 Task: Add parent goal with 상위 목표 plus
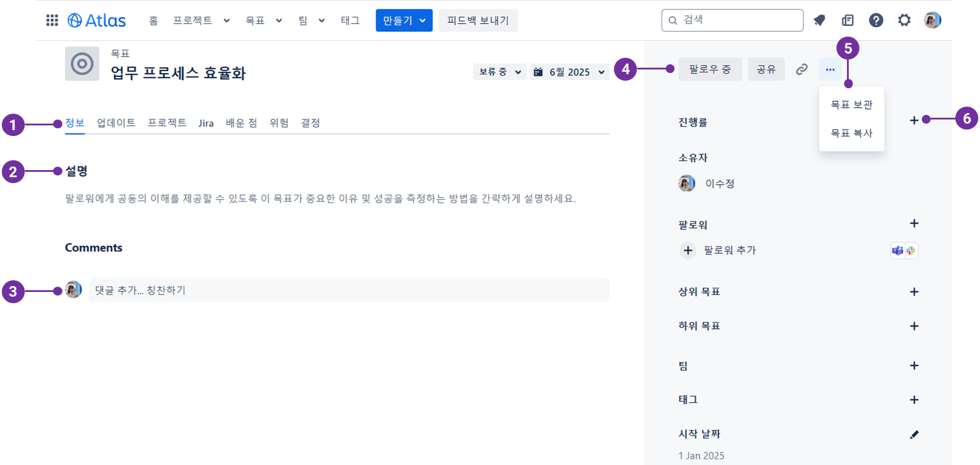coord(914,292)
